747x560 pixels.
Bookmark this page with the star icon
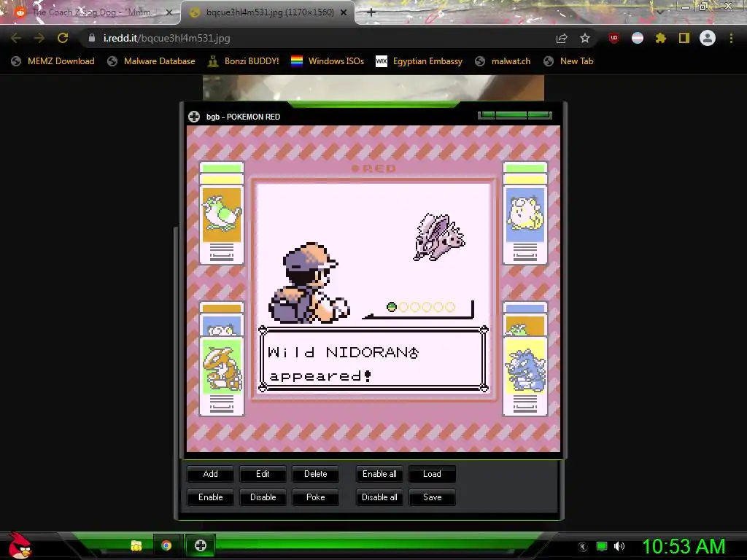(585, 38)
